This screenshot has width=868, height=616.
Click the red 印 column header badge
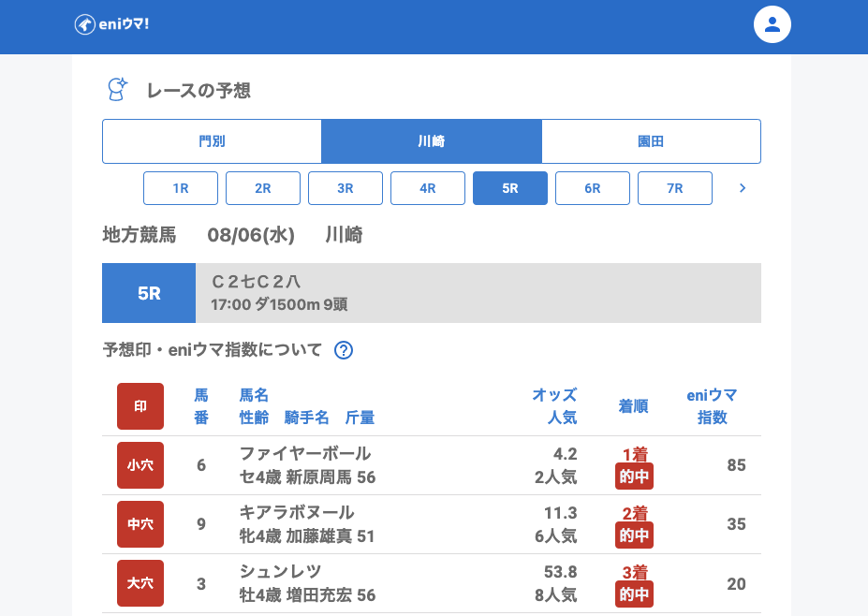[140, 406]
